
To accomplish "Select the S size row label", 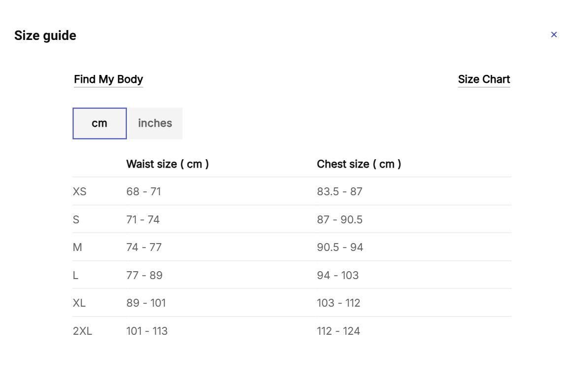I will [x=76, y=219].
